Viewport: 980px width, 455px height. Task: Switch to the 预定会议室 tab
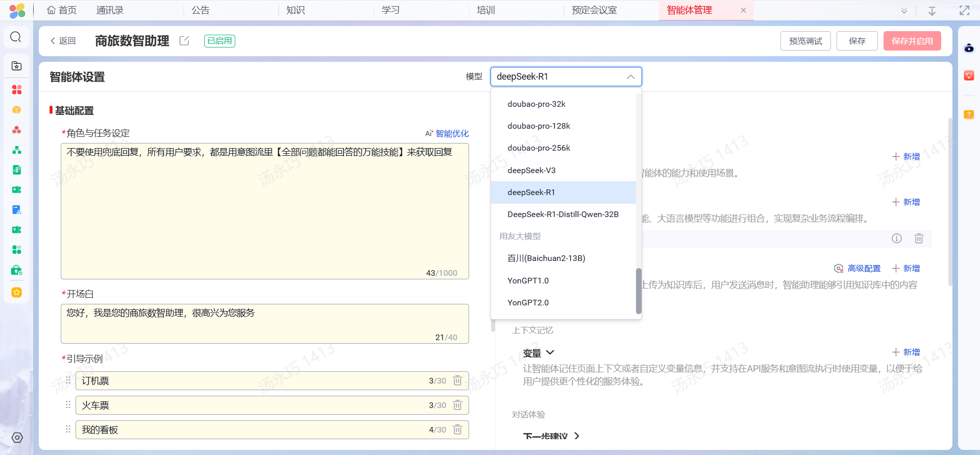[594, 10]
